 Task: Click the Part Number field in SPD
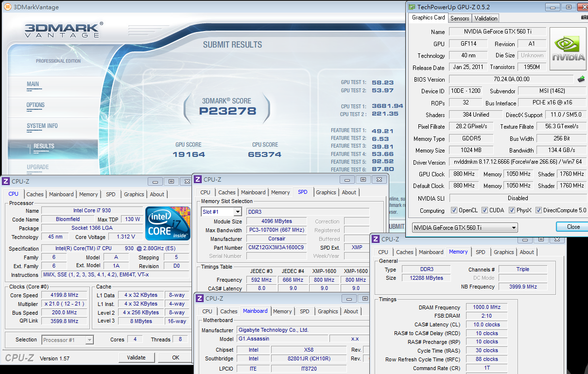(x=276, y=247)
